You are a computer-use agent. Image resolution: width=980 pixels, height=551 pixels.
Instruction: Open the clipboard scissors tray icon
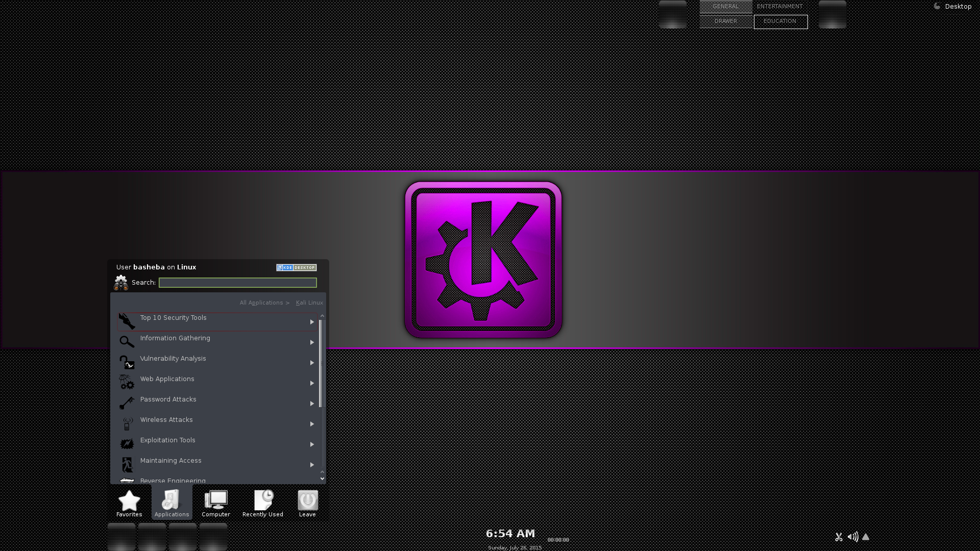[839, 537]
